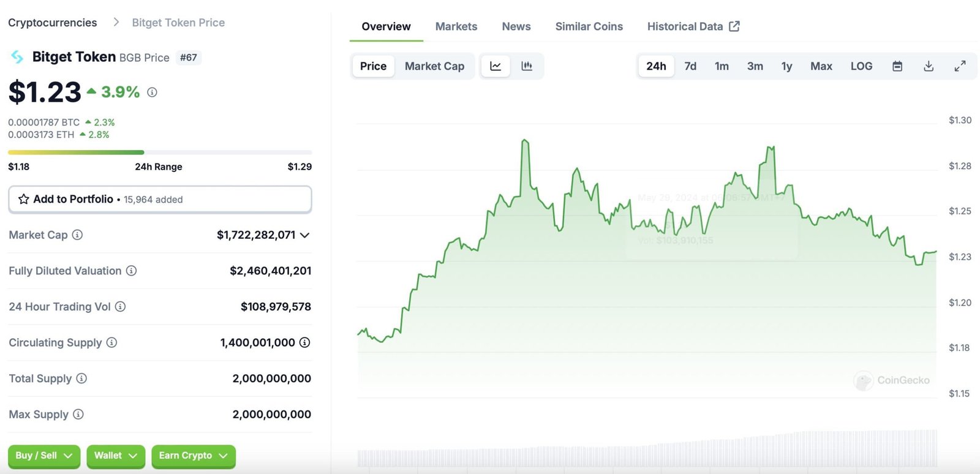Switch to the Overview tab
This screenshot has height=474, width=980.
point(386,26)
